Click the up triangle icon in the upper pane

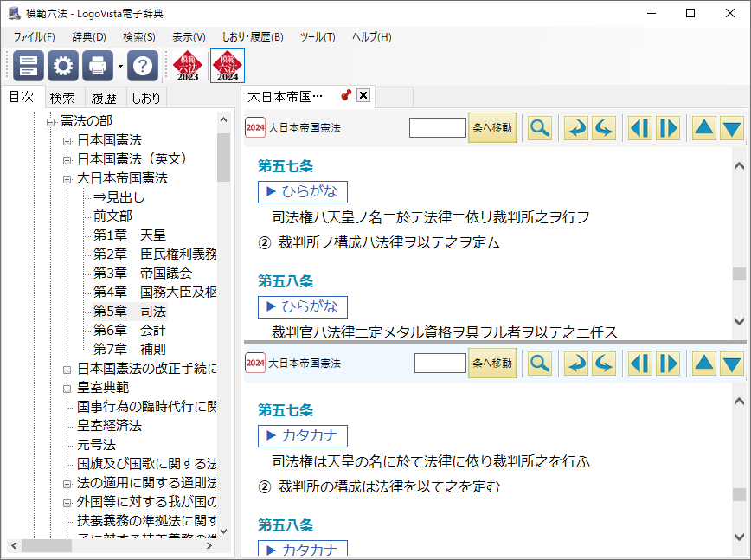(704, 128)
